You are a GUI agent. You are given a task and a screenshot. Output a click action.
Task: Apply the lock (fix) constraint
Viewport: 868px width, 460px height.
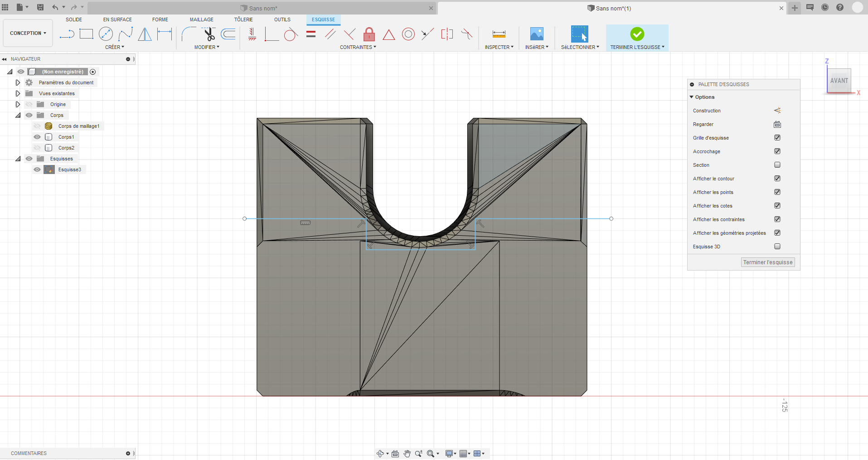(x=369, y=34)
